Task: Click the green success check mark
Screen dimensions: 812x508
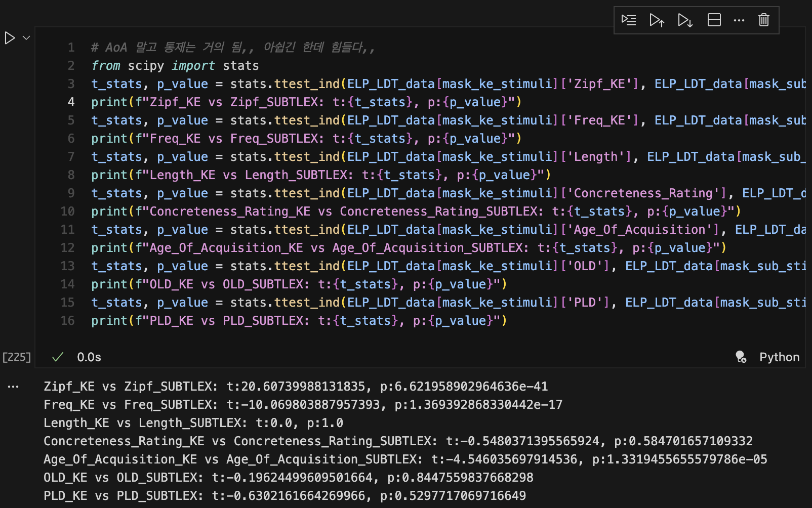Action: pos(58,357)
